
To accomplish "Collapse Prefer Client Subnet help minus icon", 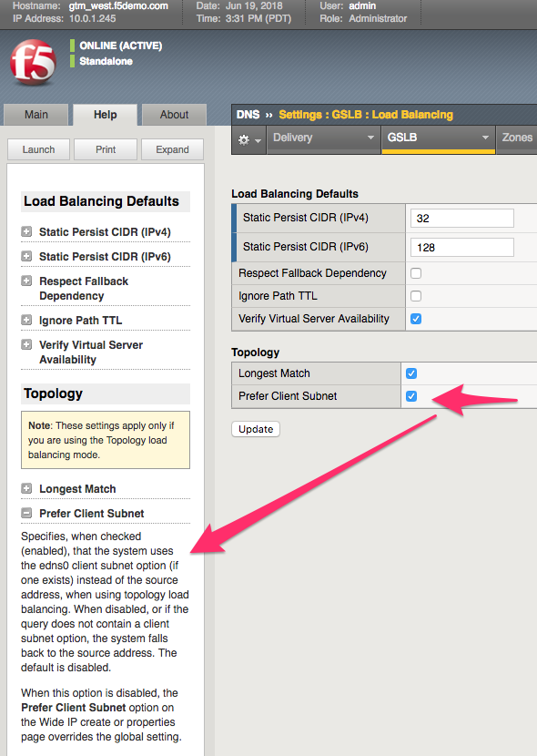I will pyautogui.click(x=26, y=513).
